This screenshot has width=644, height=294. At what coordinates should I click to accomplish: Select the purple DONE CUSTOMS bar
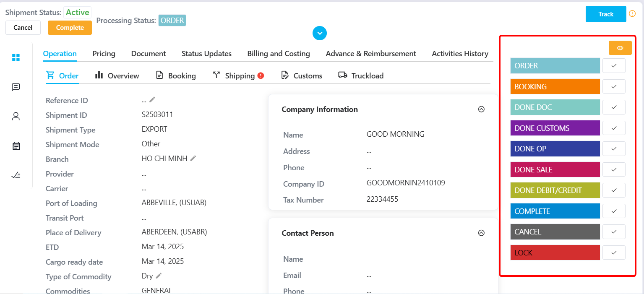(555, 128)
